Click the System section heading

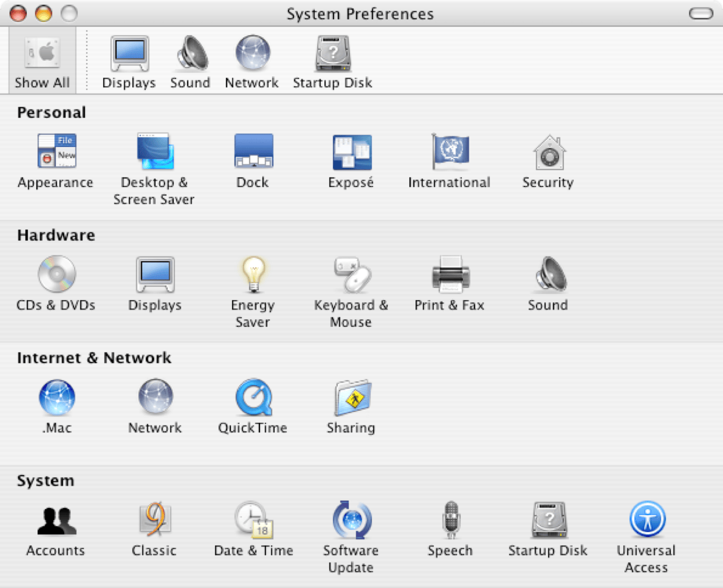click(x=45, y=481)
